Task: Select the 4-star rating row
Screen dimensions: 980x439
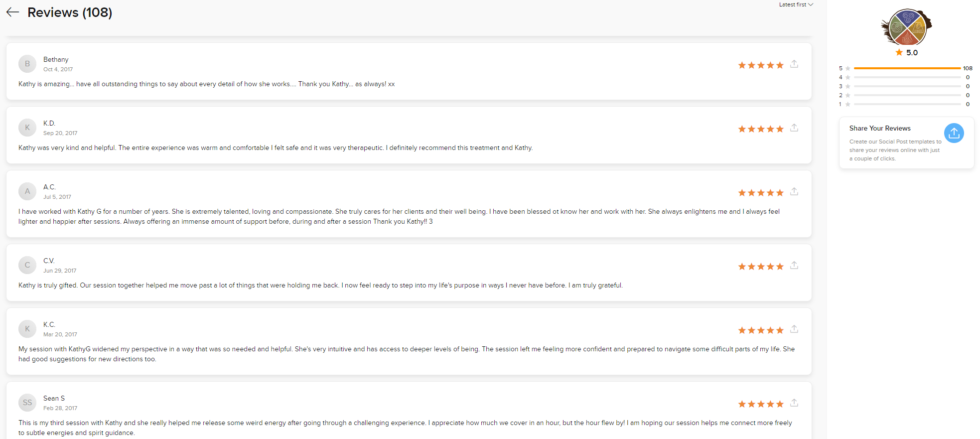Action: (x=904, y=77)
